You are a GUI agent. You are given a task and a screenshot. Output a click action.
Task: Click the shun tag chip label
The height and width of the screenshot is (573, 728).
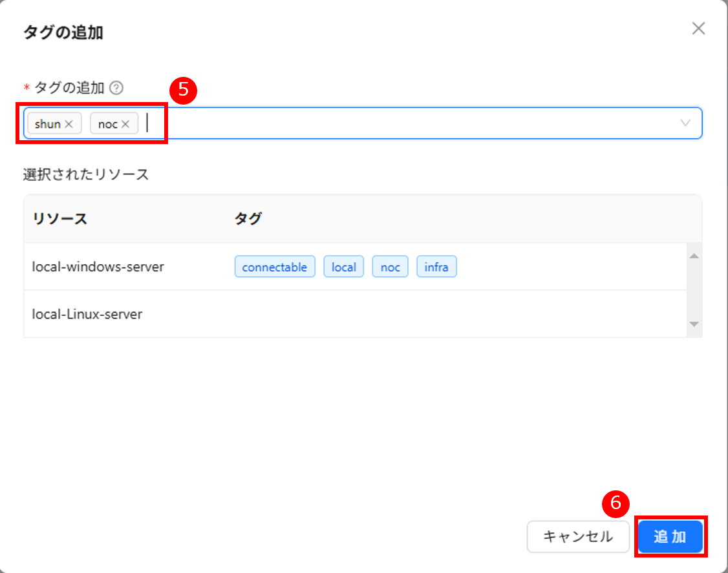[x=47, y=124]
